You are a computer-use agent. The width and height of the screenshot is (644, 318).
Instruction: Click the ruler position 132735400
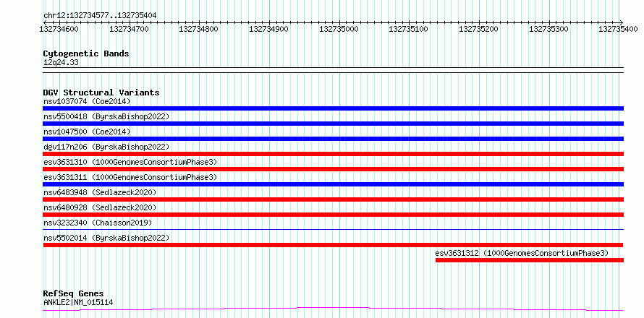tap(619, 29)
